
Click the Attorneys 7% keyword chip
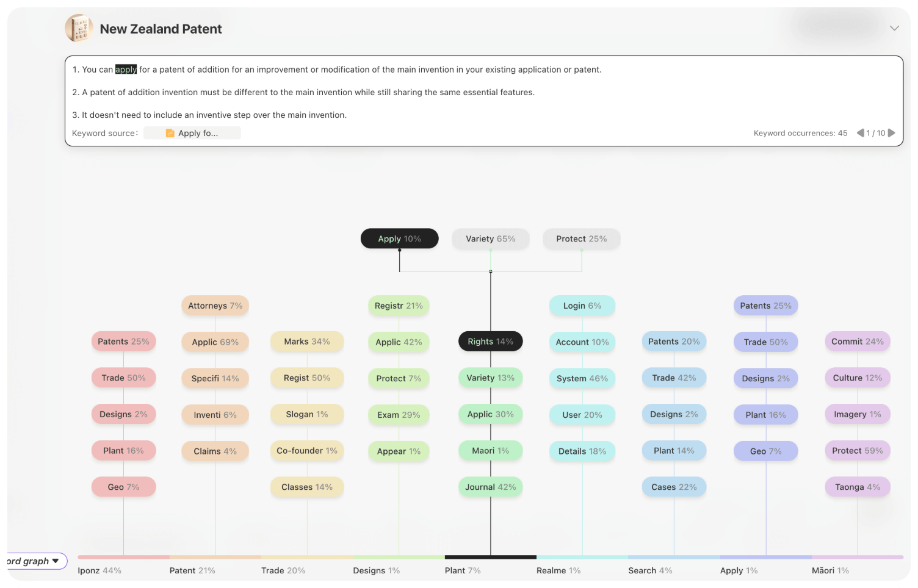tap(215, 306)
